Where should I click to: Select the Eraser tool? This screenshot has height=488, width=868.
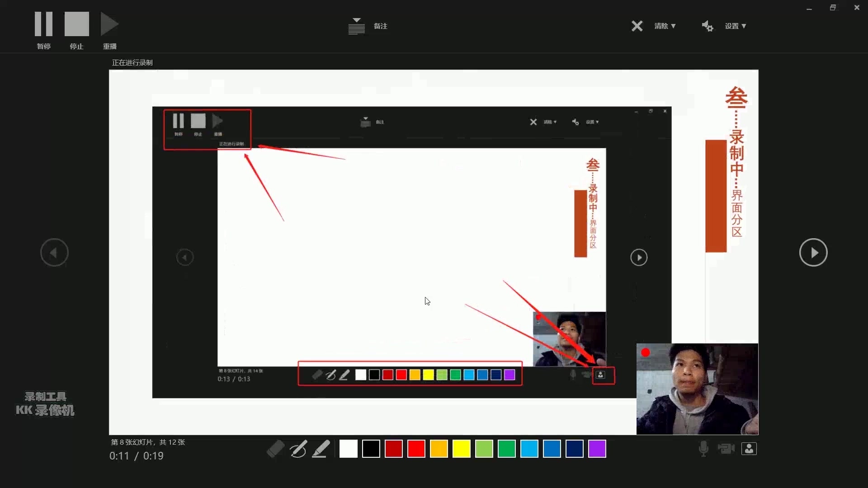tap(276, 449)
